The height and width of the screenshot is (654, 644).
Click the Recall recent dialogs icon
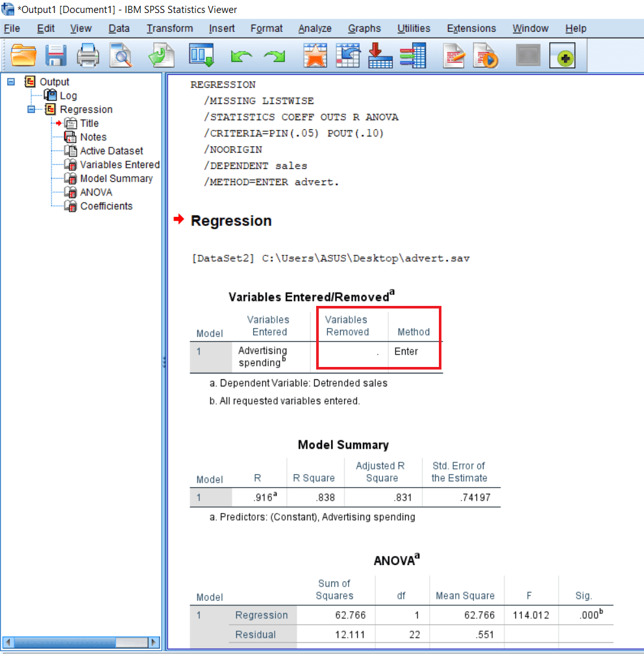coord(201,55)
